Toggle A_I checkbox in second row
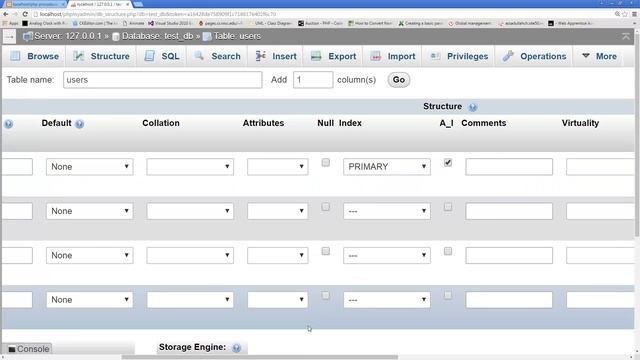The width and height of the screenshot is (640, 360). coord(448,207)
